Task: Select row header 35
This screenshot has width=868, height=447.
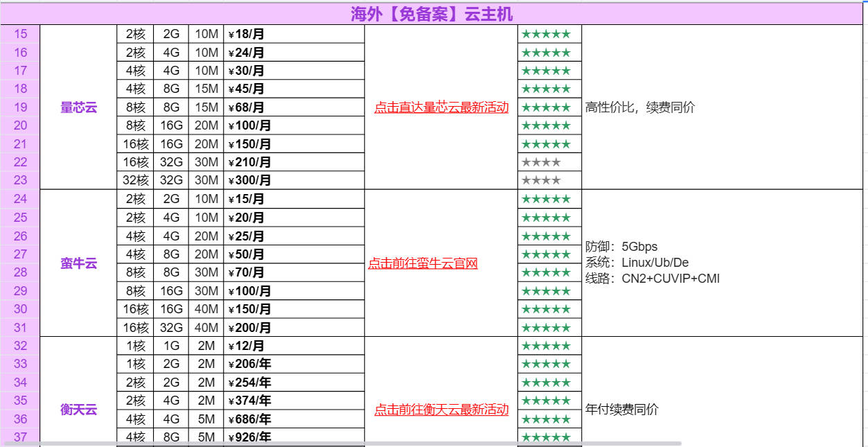Action: coord(20,401)
